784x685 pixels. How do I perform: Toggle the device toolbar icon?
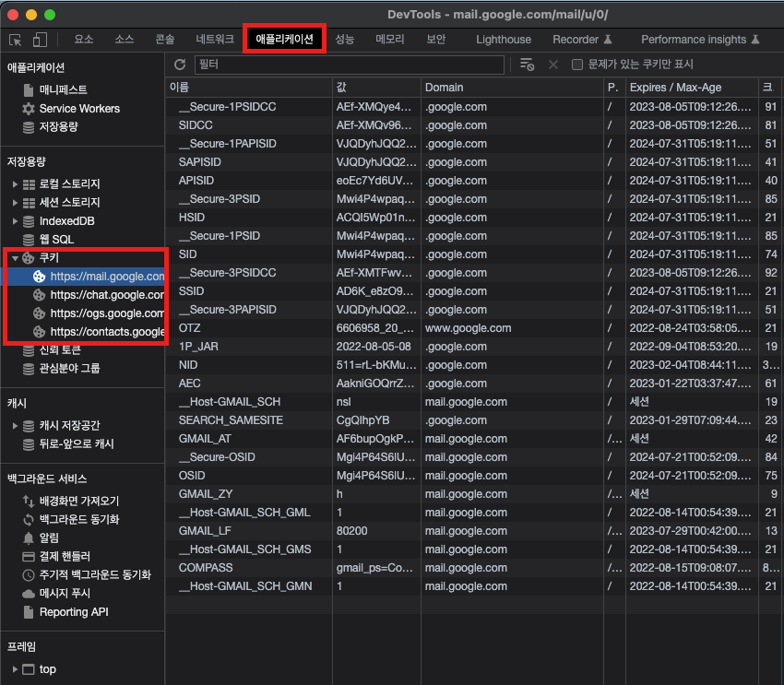40,40
